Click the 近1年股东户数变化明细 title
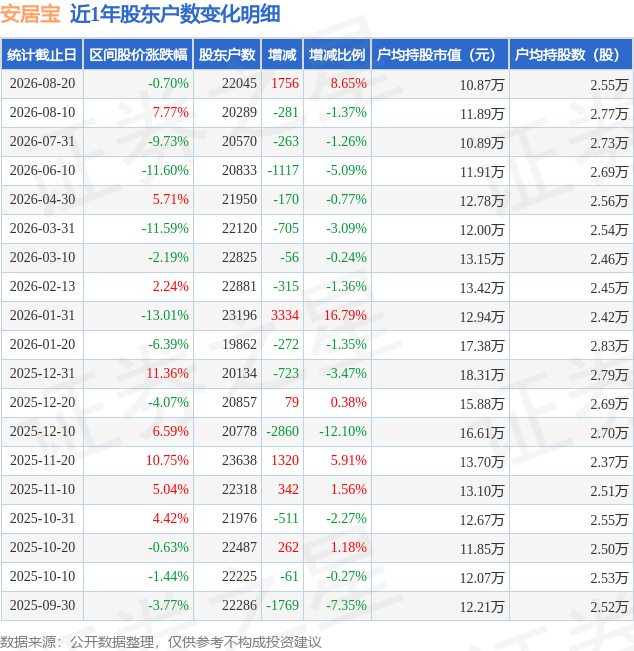Image resolution: width=634 pixels, height=651 pixels. 175,14
